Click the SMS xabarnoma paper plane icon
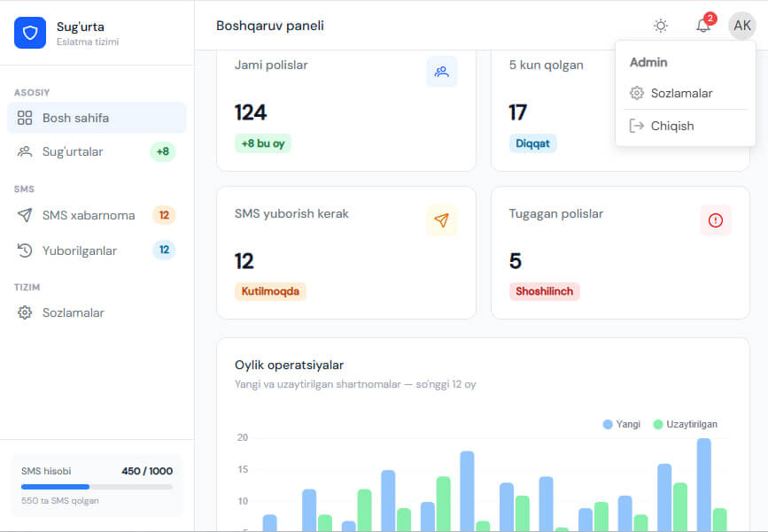 point(25,215)
